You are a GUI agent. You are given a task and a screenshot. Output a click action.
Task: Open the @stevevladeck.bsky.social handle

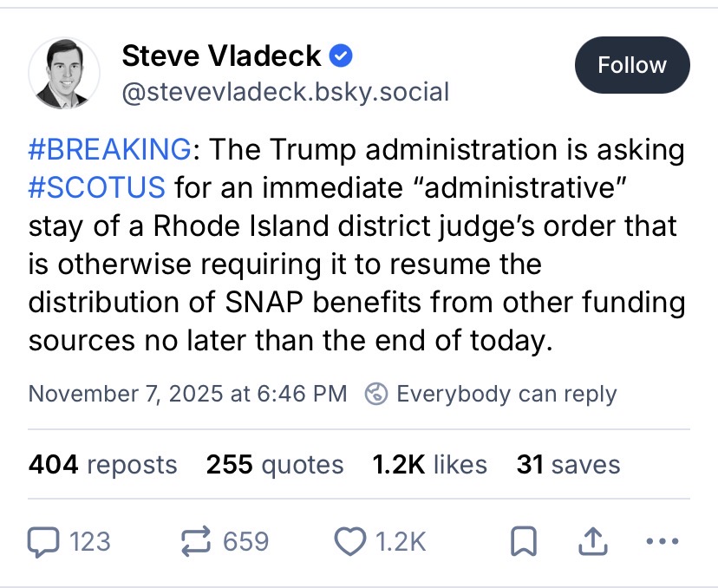(x=285, y=92)
